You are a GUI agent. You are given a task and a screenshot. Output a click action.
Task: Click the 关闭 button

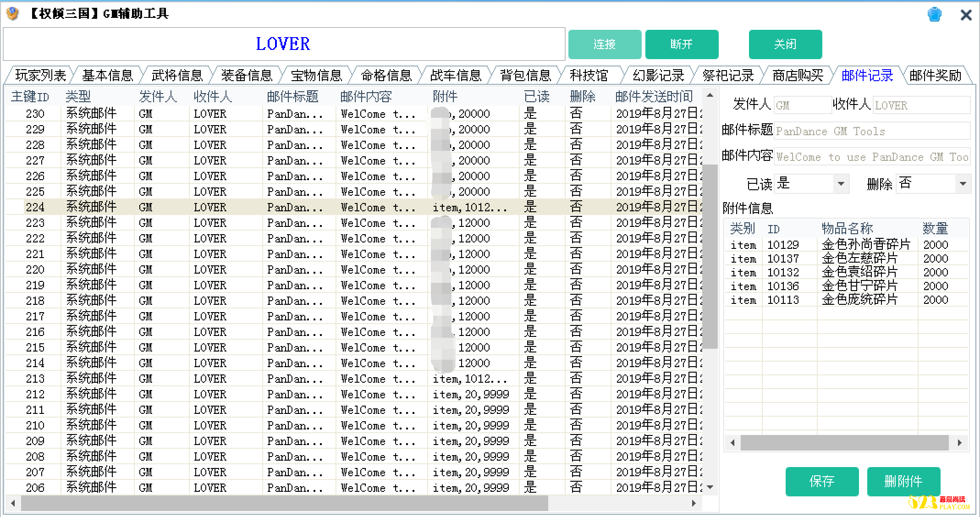(x=785, y=44)
